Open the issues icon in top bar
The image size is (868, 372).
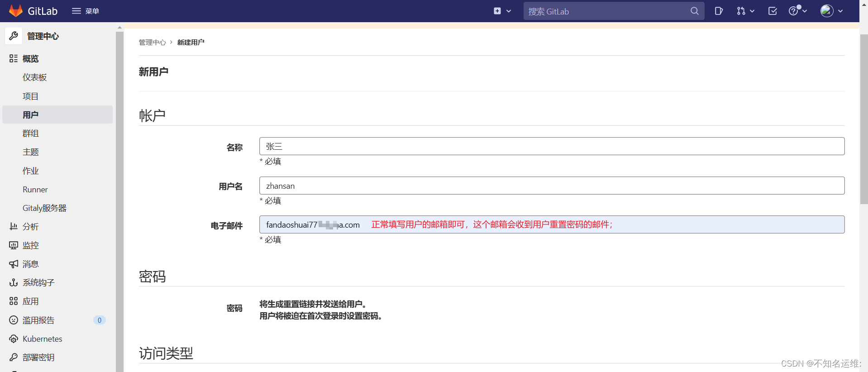point(719,11)
